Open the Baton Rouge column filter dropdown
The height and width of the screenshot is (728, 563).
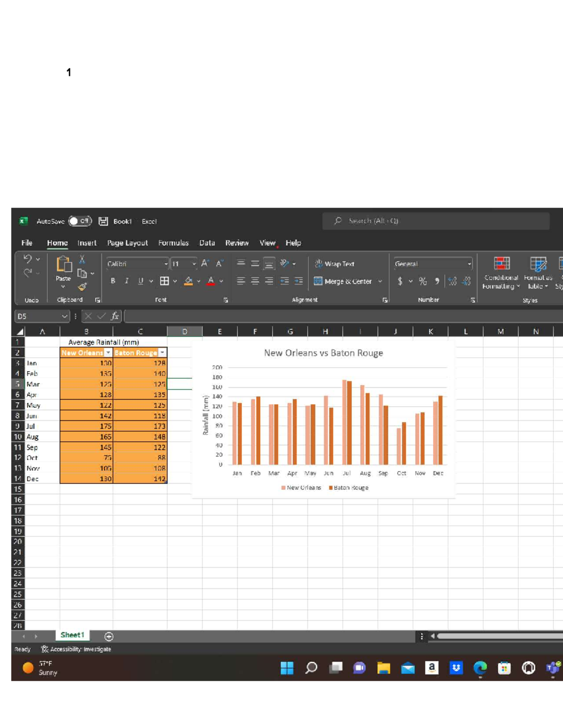click(x=162, y=353)
